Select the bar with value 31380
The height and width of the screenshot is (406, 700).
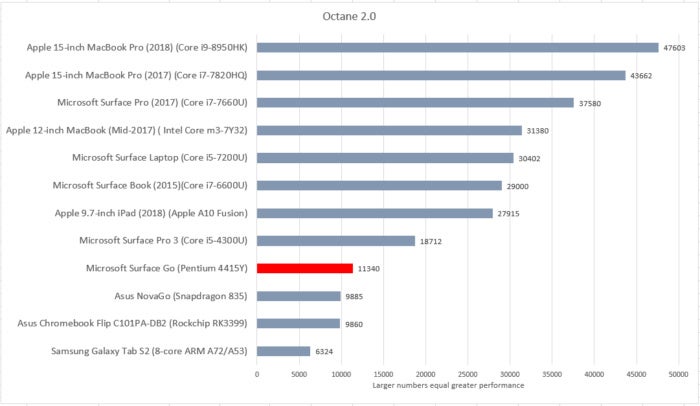(389, 130)
